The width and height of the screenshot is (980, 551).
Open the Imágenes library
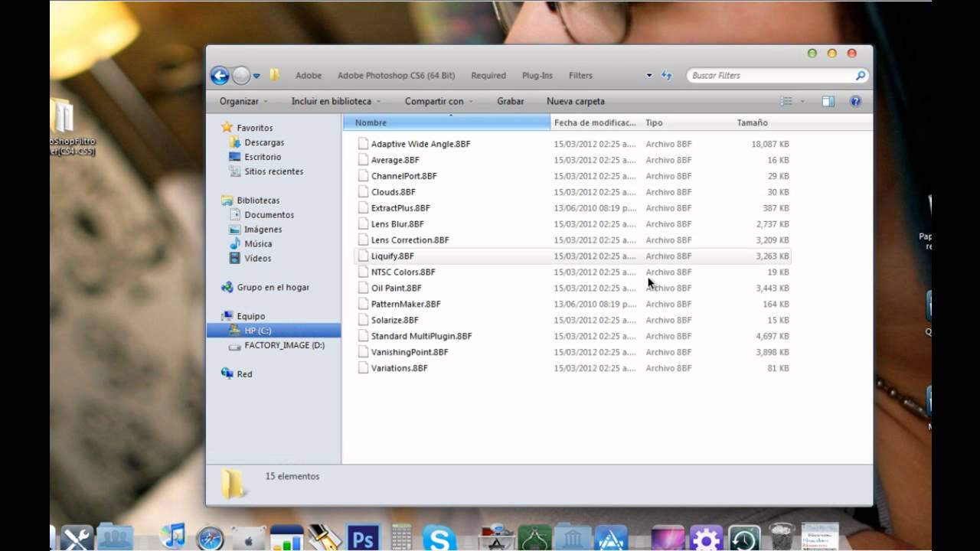point(263,230)
